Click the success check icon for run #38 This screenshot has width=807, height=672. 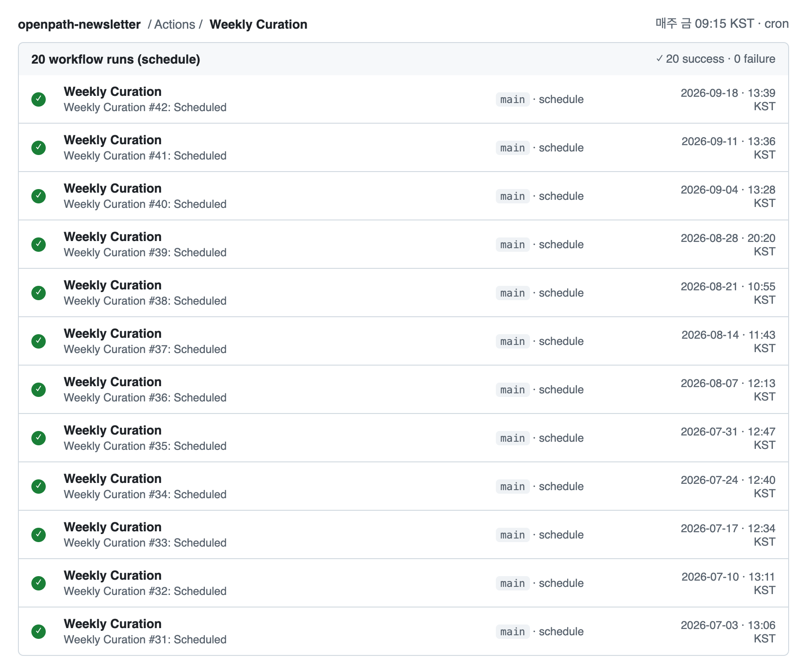pyautogui.click(x=39, y=293)
